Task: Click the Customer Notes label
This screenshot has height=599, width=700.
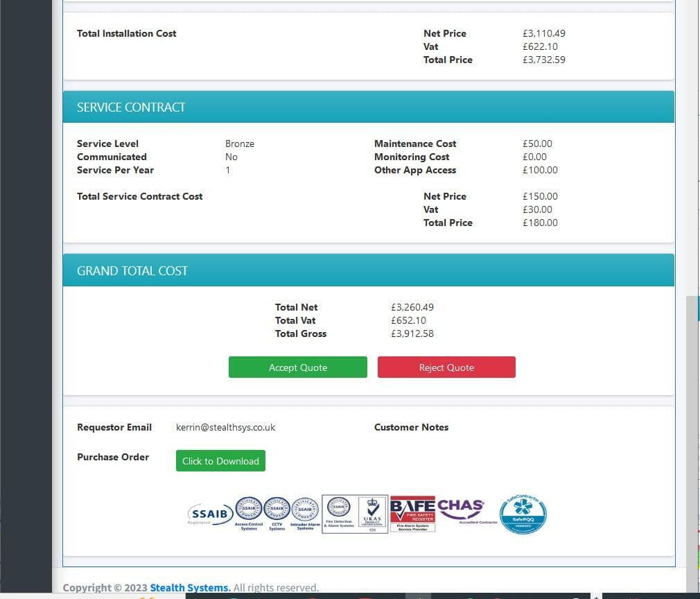Action: (x=411, y=427)
